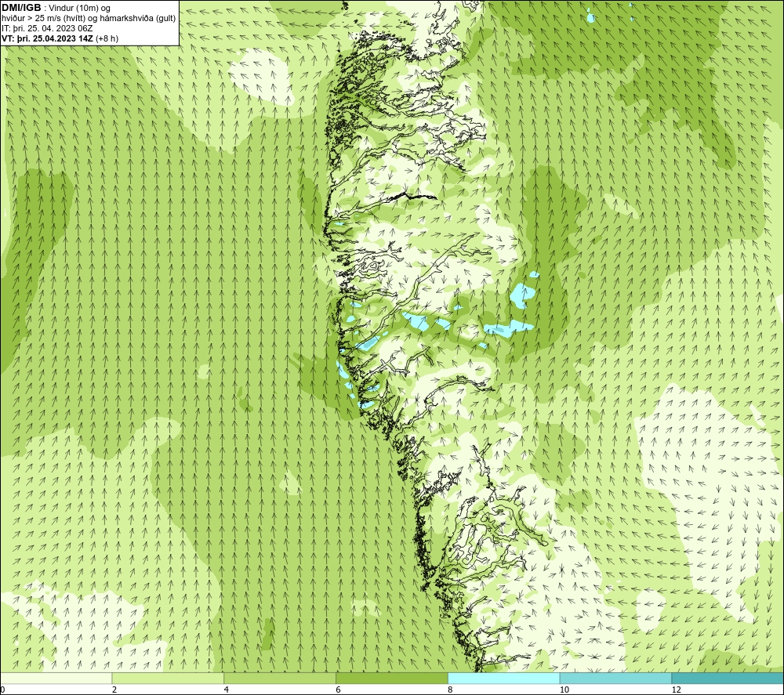Click the 4–6 m/s green swatch
The image size is (784, 695).
(280, 678)
